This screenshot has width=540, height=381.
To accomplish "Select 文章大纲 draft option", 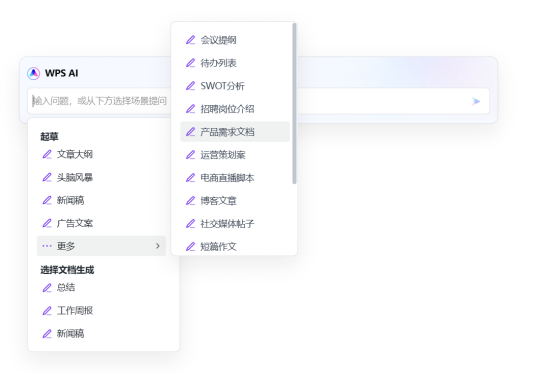I will click(101, 154).
